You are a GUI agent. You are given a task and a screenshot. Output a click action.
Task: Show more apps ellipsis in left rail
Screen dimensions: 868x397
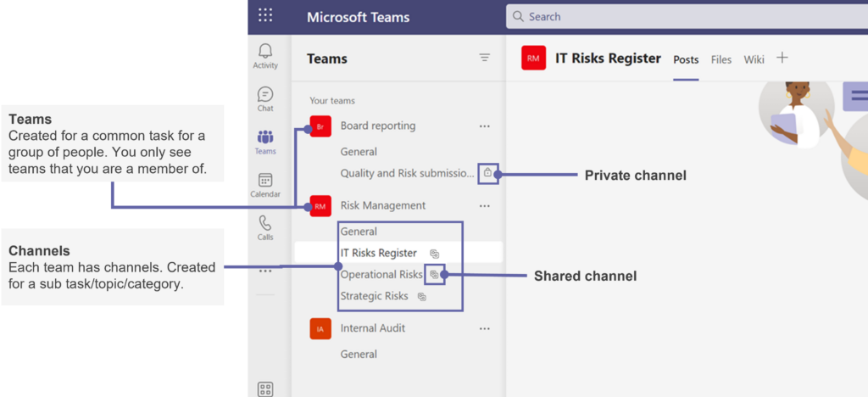(265, 271)
